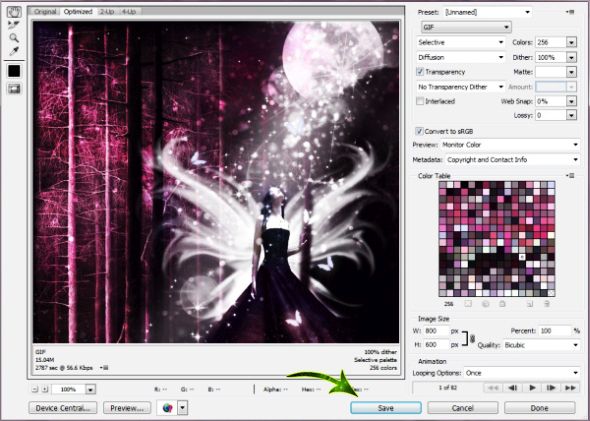Click the Device Central button
Image resolution: width=590 pixels, height=421 pixels.
(x=63, y=408)
